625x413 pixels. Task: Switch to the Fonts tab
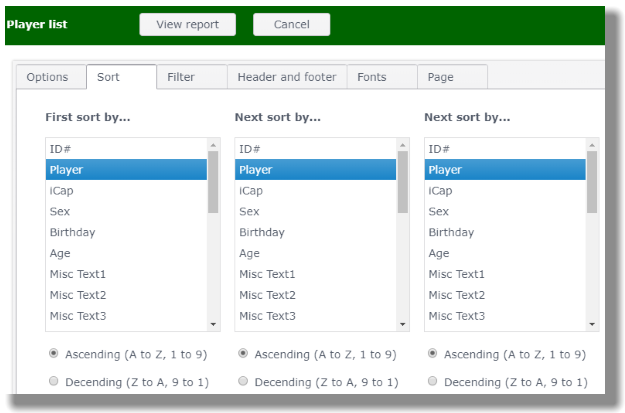[371, 77]
